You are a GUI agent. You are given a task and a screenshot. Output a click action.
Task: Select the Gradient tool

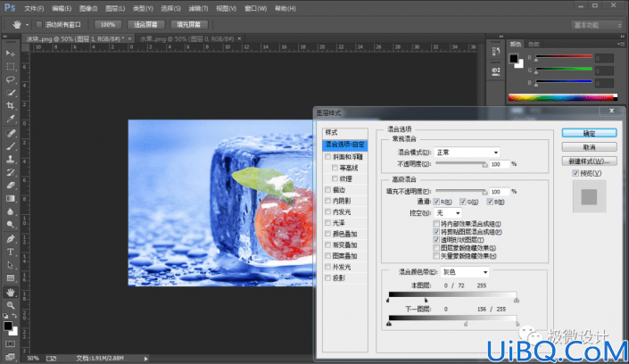coord(11,199)
